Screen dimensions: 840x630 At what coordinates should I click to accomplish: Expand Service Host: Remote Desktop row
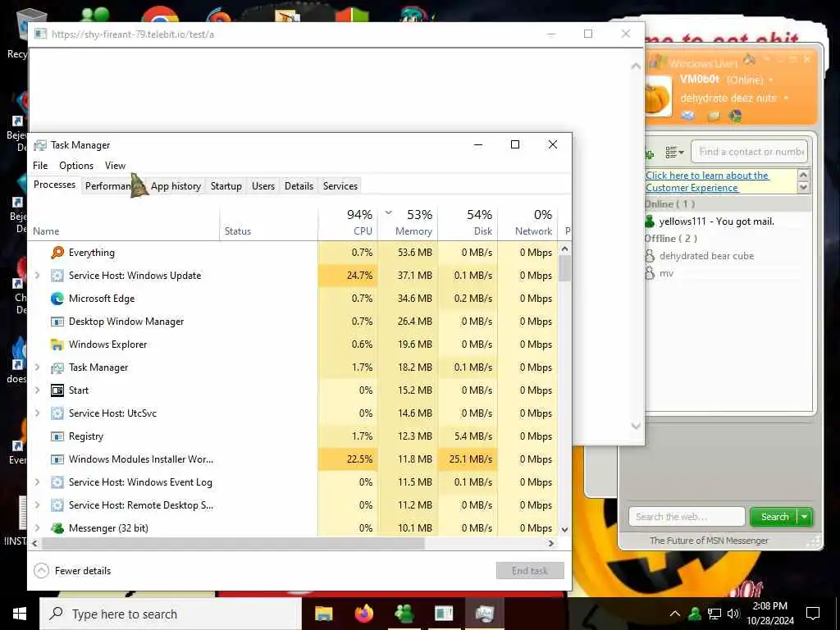click(37, 505)
